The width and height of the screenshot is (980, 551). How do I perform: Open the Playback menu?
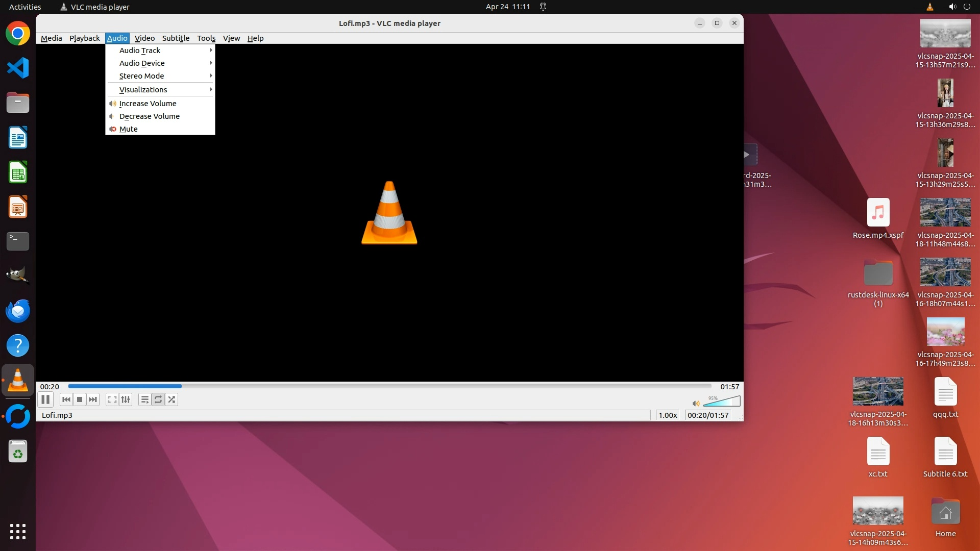pos(84,38)
